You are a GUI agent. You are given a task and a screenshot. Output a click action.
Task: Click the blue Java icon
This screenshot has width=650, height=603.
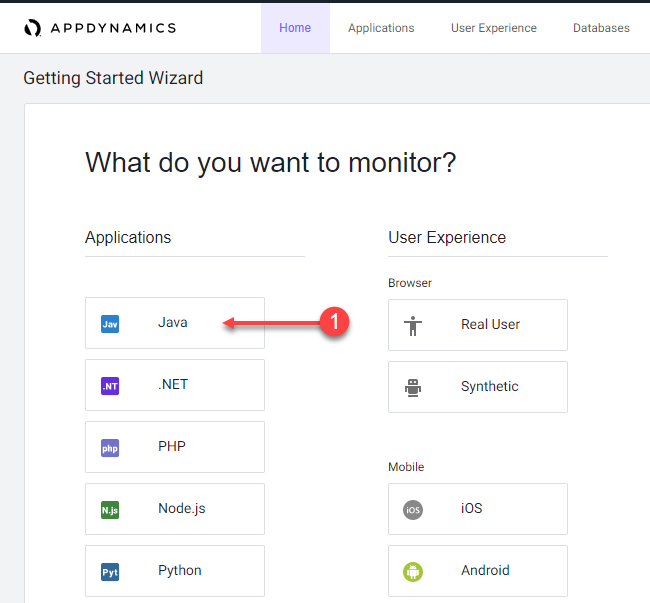click(x=110, y=324)
